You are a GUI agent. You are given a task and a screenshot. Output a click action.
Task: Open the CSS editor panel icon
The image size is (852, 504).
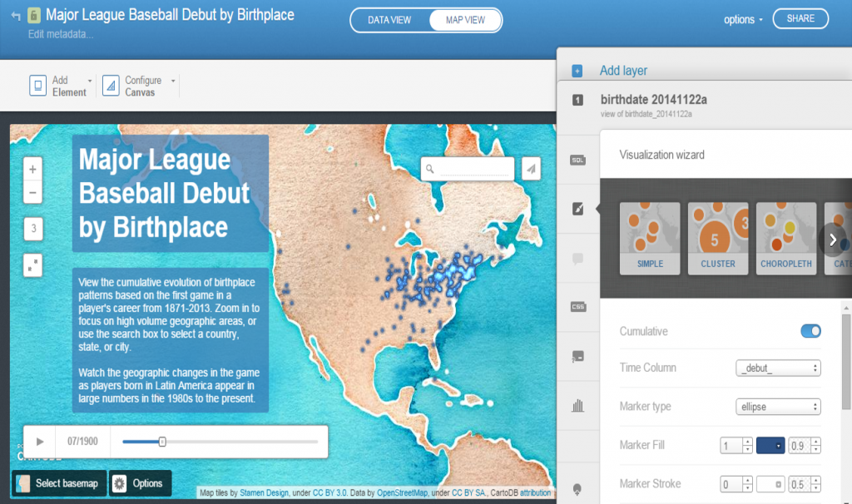(577, 307)
